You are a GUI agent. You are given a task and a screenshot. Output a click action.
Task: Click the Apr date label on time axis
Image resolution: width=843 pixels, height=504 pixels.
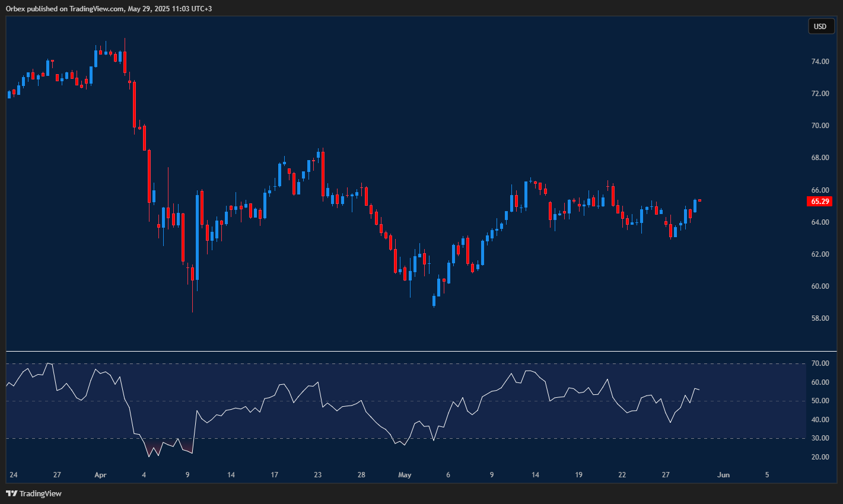point(100,475)
